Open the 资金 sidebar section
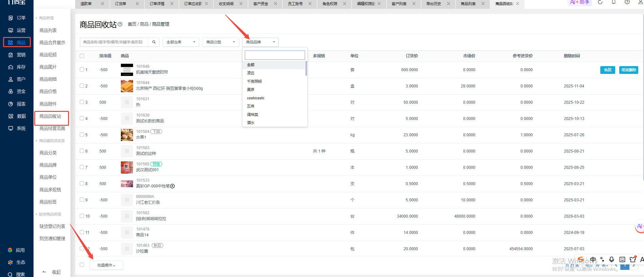This screenshot has width=644, height=277. pyautogui.click(x=17, y=92)
